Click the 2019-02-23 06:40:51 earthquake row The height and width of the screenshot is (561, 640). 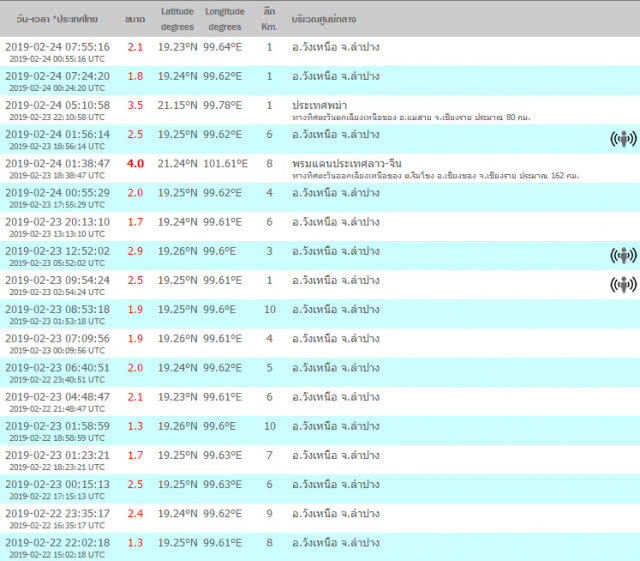pyautogui.click(x=320, y=372)
